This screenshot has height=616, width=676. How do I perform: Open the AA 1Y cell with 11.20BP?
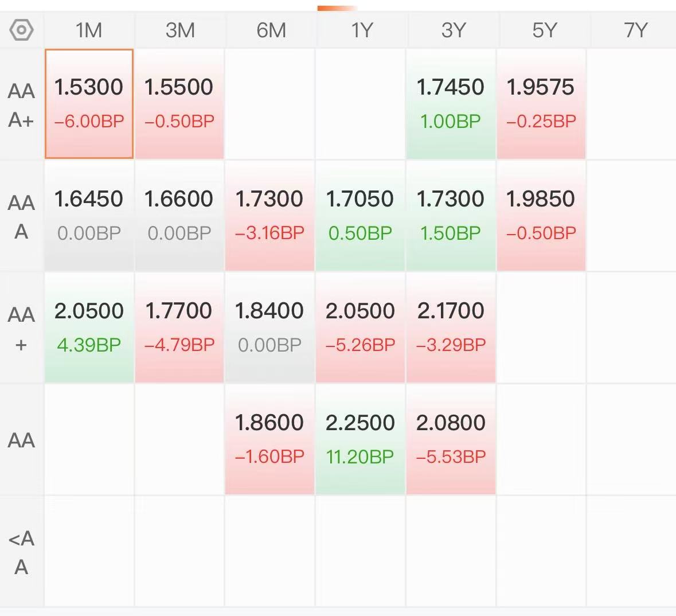[361, 439]
